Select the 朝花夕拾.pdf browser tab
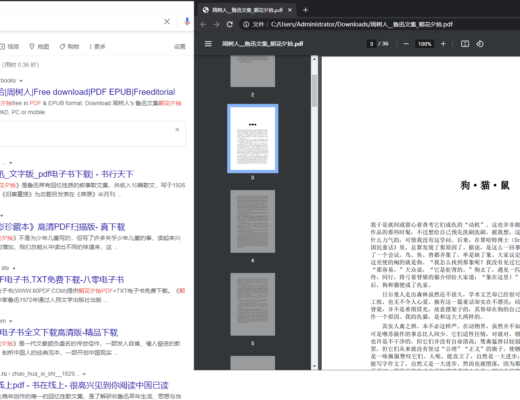 pos(247,10)
